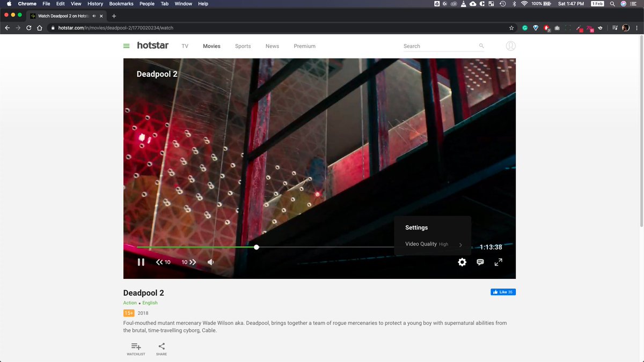The height and width of the screenshot is (362, 644).
Task: Mute the player volume
Action: coord(211,262)
